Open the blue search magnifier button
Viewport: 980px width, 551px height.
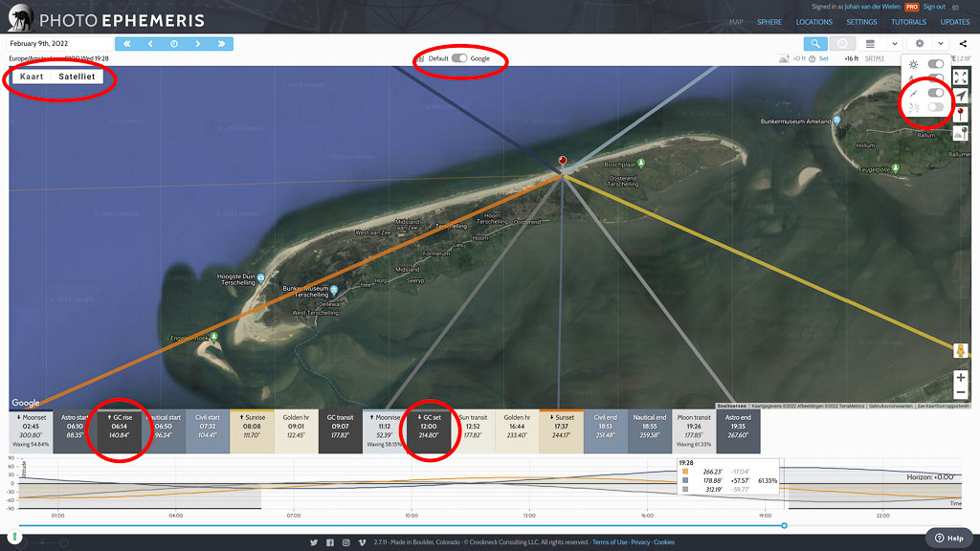click(x=815, y=44)
